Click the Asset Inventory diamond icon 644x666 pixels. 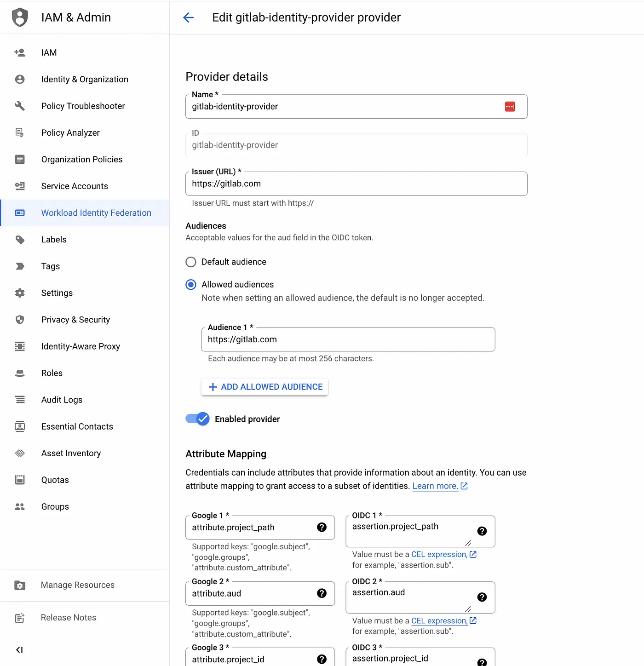(x=20, y=453)
